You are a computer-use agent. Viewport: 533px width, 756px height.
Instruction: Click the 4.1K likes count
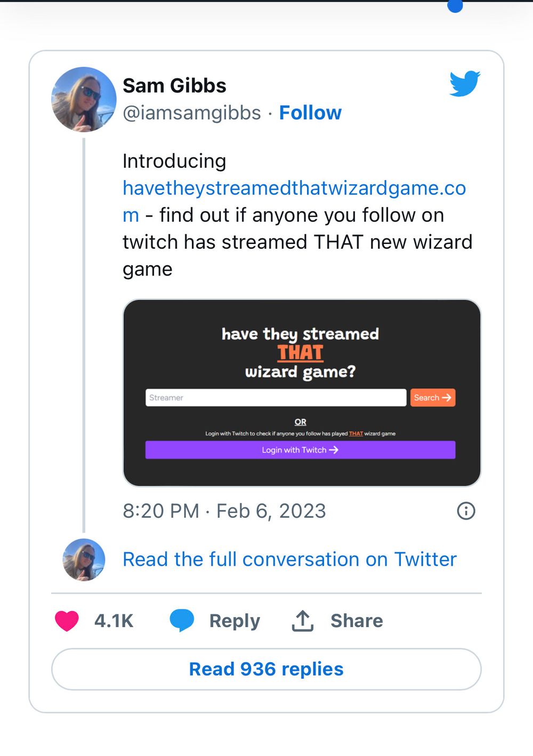tap(114, 621)
